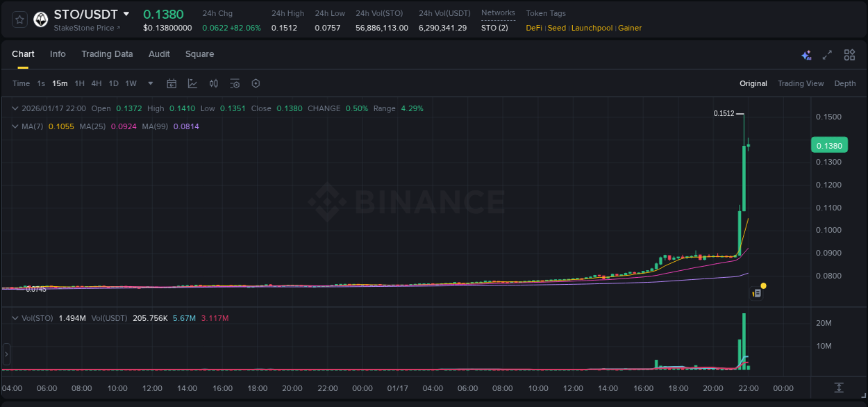Switch chart to Trading View mode

coord(801,83)
